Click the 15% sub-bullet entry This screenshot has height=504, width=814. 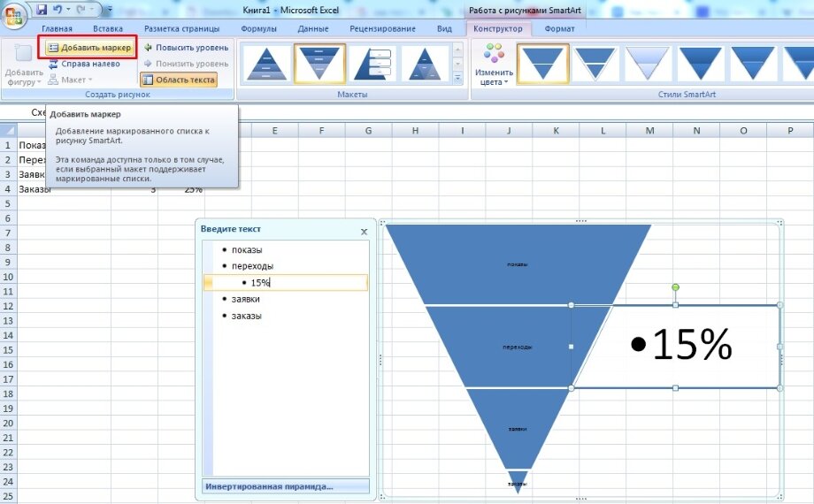[x=286, y=282]
